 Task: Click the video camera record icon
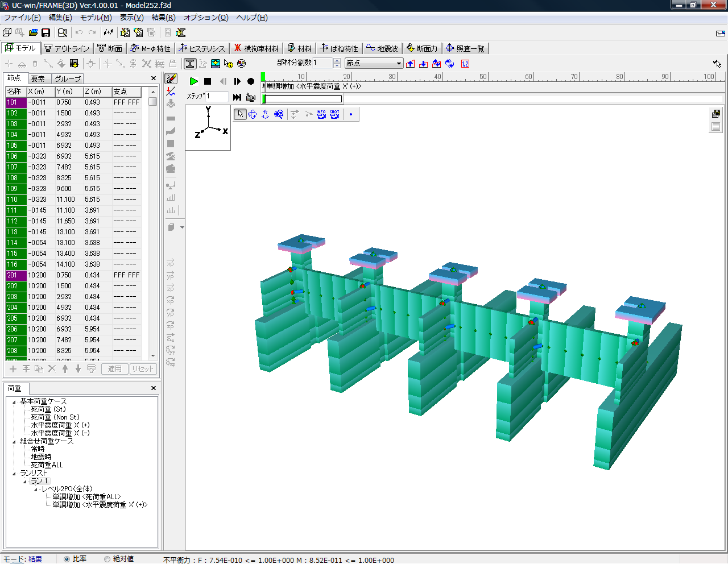[x=251, y=97]
